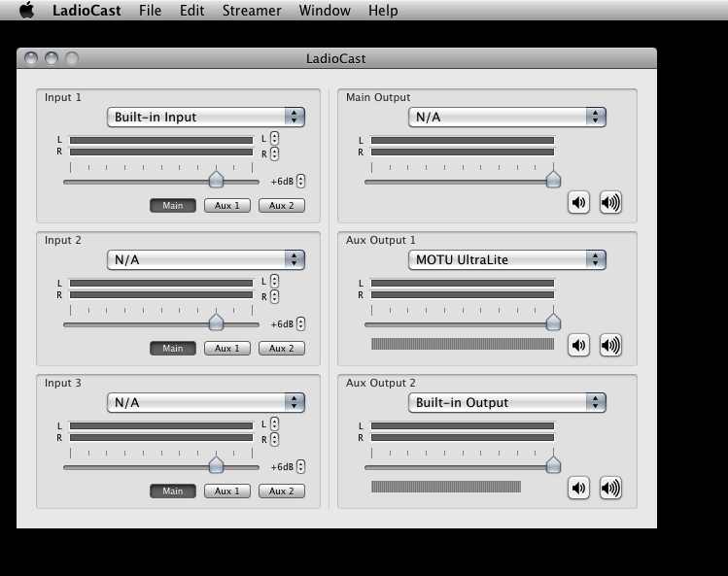Click the louder speaker icon in Aux Output 1
The image size is (728, 576).
[x=610, y=345]
